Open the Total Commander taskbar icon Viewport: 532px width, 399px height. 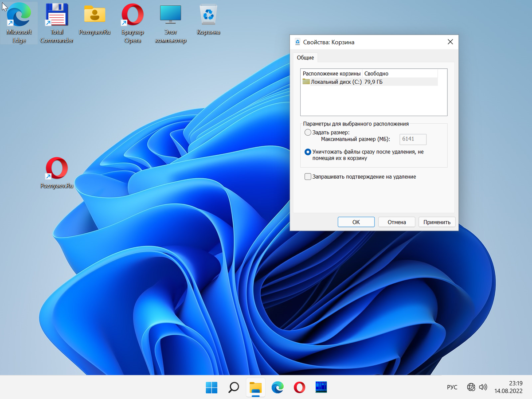[x=321, y=387]
